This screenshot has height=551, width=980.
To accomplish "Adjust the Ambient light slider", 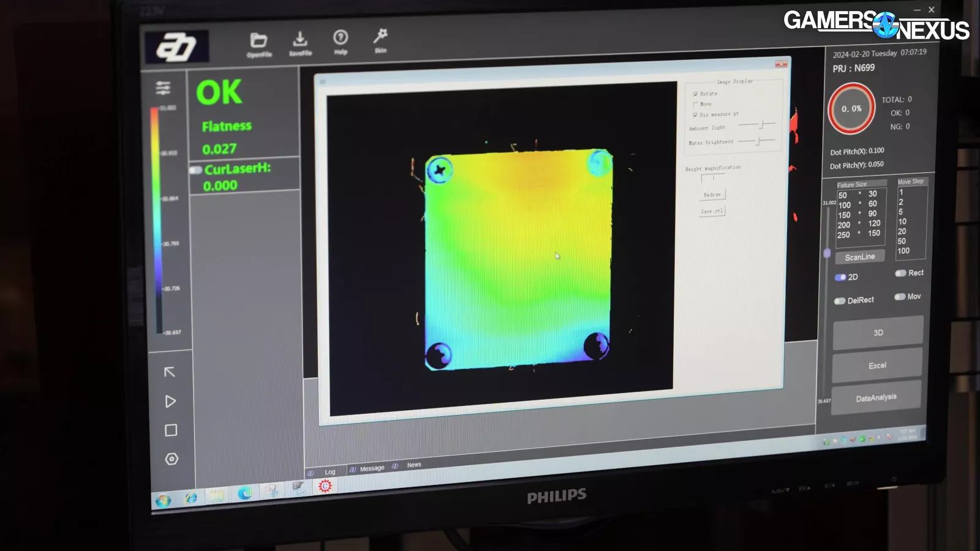I will point(762,124).
